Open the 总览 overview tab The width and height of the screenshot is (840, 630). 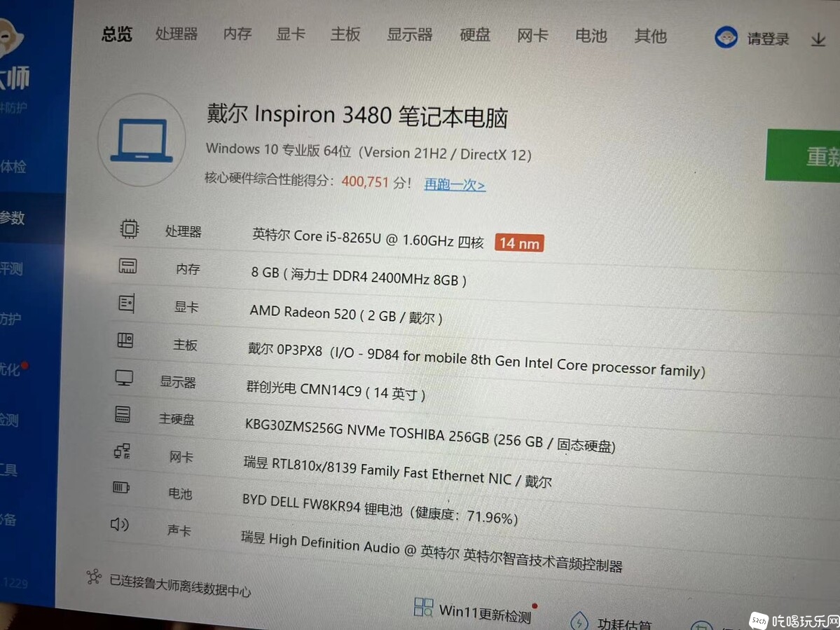pyautogui.click(x=117, y=34)
